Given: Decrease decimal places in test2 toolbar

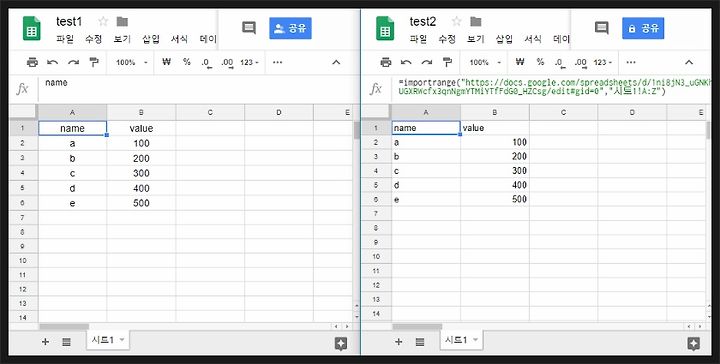Looking at the screenshot, I should [560, 63].
